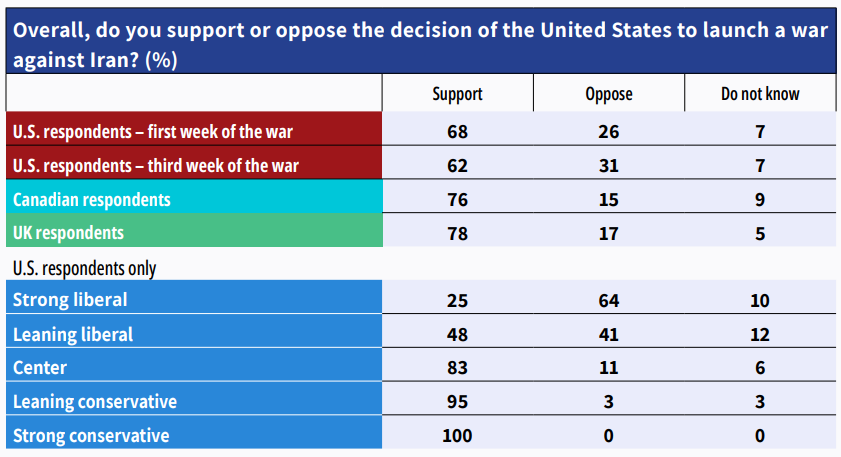Select the Support column header
Image resolution: width=841 pixels, height=457 pixels.
pyautogui.click(x=457, y=94)
